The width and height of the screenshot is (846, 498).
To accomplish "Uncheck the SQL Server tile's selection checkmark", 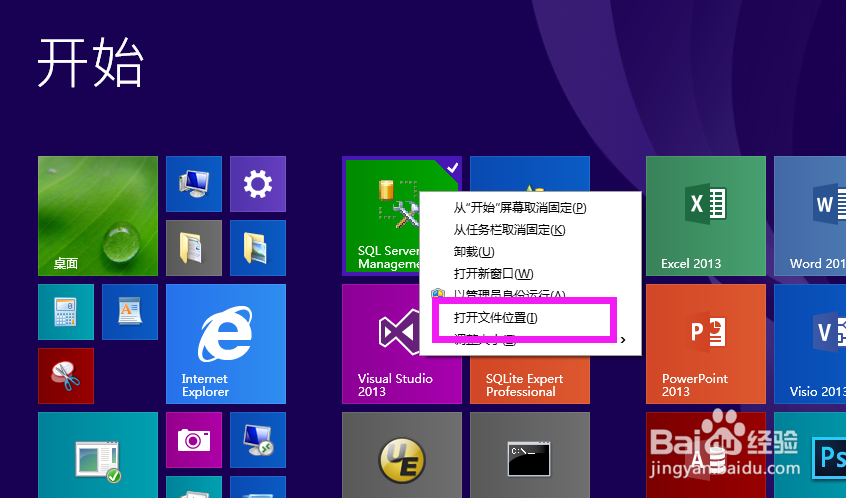I will [x=453, y=168].
